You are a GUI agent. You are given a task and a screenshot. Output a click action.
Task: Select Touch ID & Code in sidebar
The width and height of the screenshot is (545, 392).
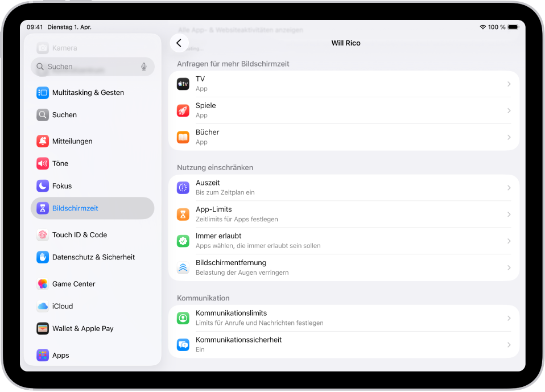click(x=93, y=235)
